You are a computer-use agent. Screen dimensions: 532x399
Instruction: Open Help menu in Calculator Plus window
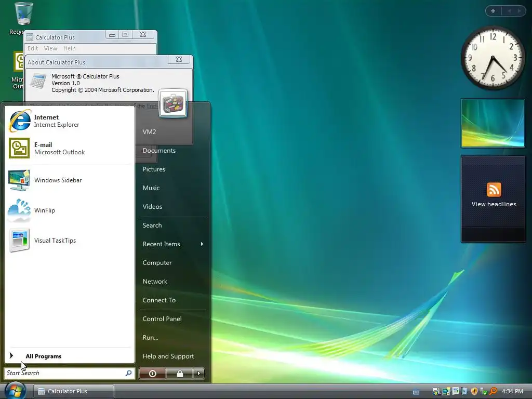(69, 48)
